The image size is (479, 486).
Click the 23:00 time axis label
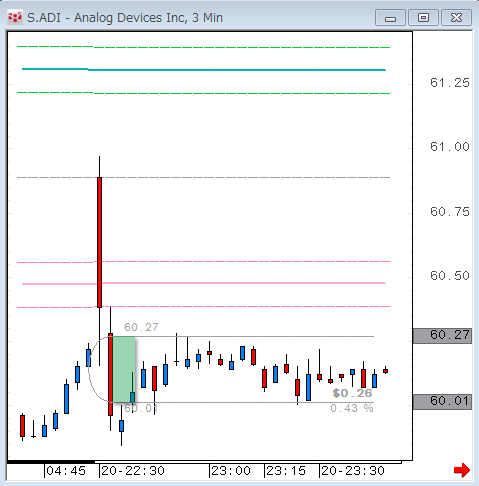(x=231, y=471)
